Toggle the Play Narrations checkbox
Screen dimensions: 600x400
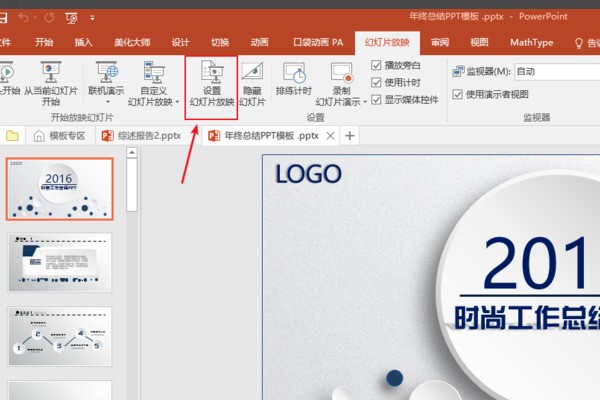coord(376,65)
